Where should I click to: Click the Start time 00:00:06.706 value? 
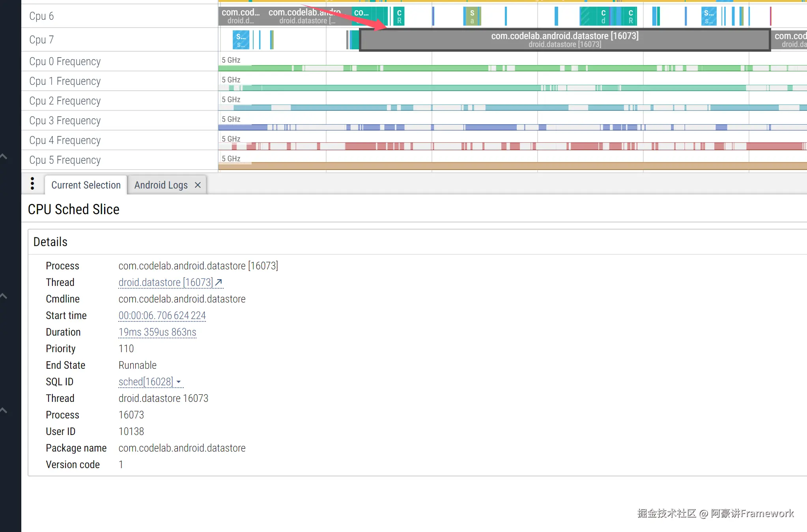(162, 315)
